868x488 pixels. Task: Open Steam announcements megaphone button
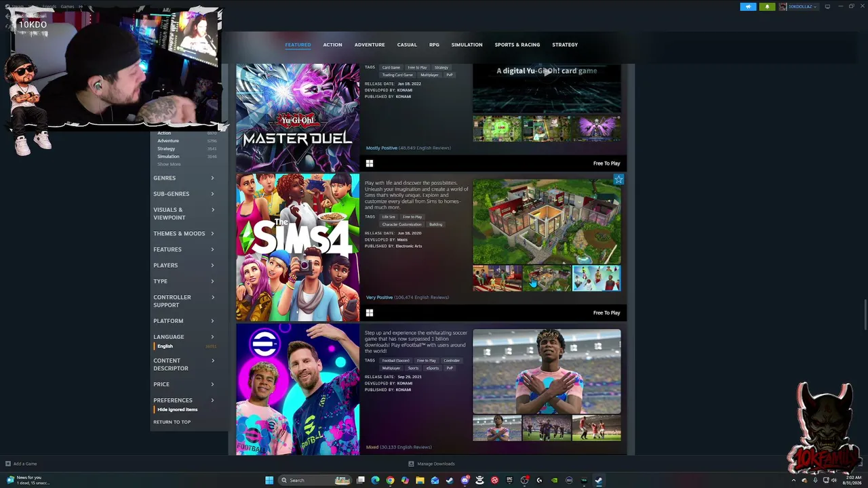[x=748, y=7]
